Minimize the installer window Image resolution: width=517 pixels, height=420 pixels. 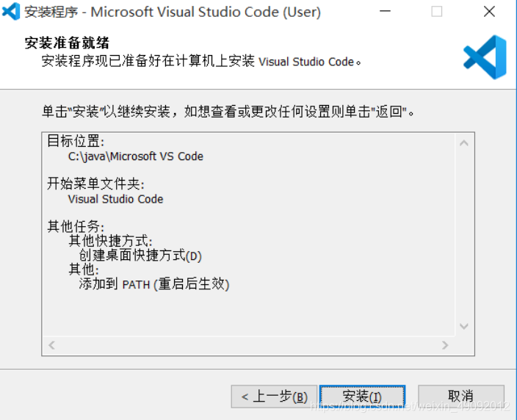[385, 12]
